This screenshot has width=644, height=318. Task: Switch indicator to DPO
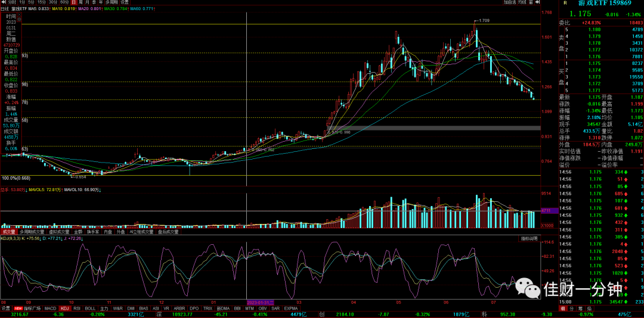pyautogui.click(x=194, y=308)
